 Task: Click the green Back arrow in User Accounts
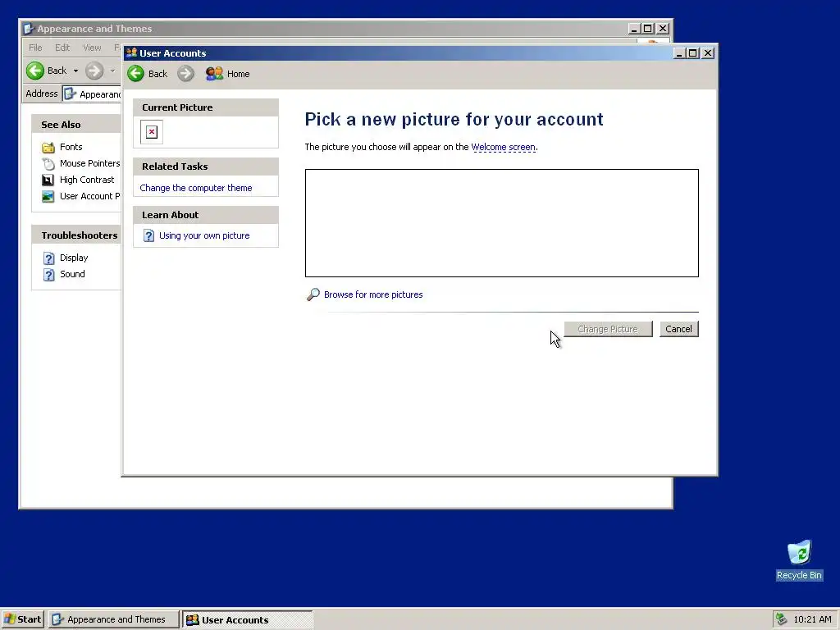135,73
